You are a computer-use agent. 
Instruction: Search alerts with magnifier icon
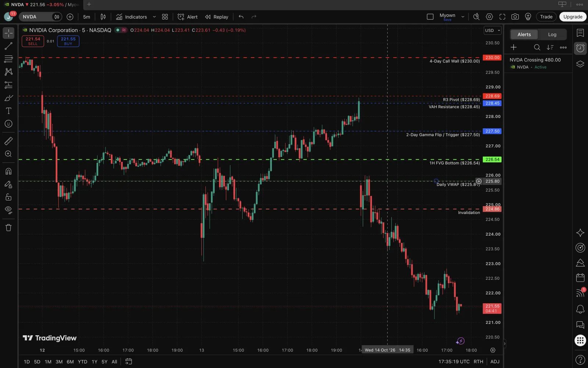[537, 47]
